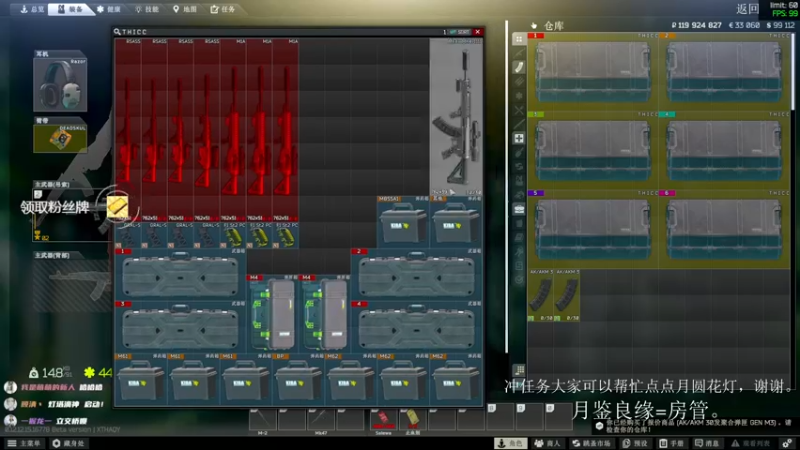800x450 pixels.
Task: Open the M855A1 ammo case
Action: (403, 222)
